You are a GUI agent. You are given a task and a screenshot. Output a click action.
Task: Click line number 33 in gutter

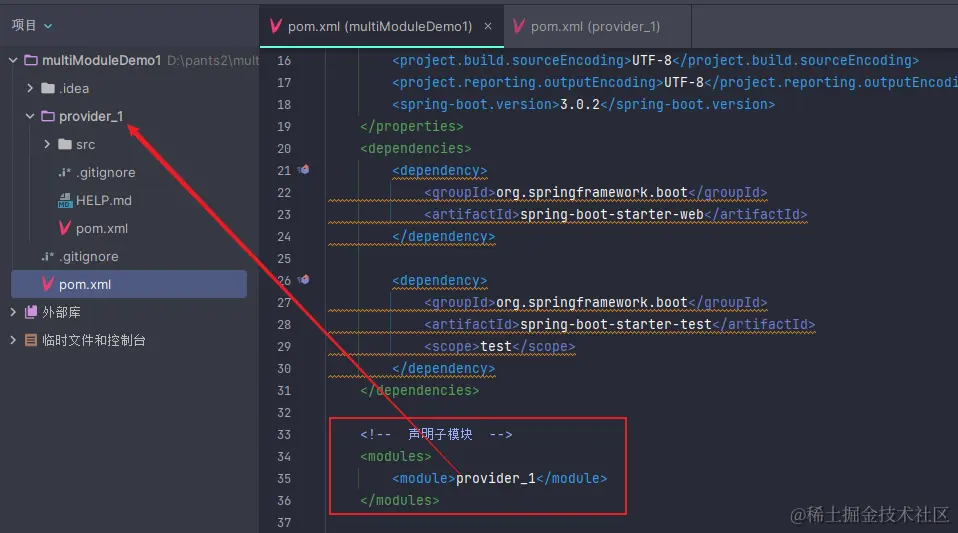(x=284, y=435)
